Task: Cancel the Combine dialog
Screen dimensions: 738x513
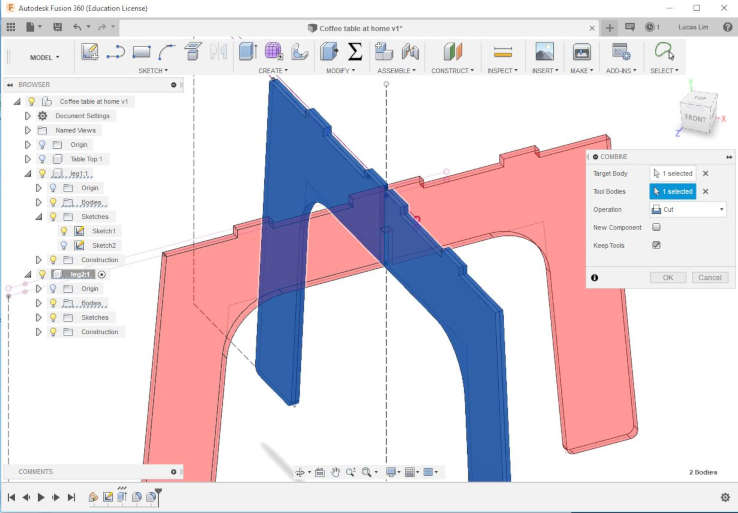Action: coord(710,277)
